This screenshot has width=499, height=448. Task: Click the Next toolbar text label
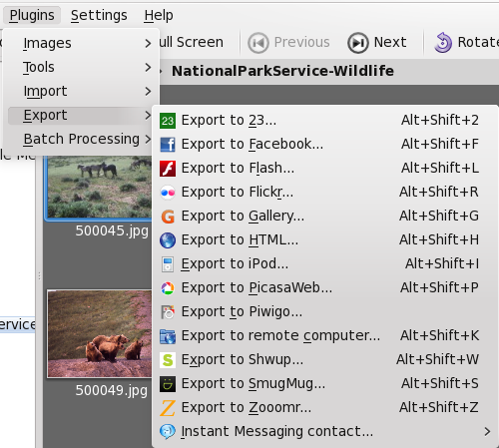tap(390, 42)
